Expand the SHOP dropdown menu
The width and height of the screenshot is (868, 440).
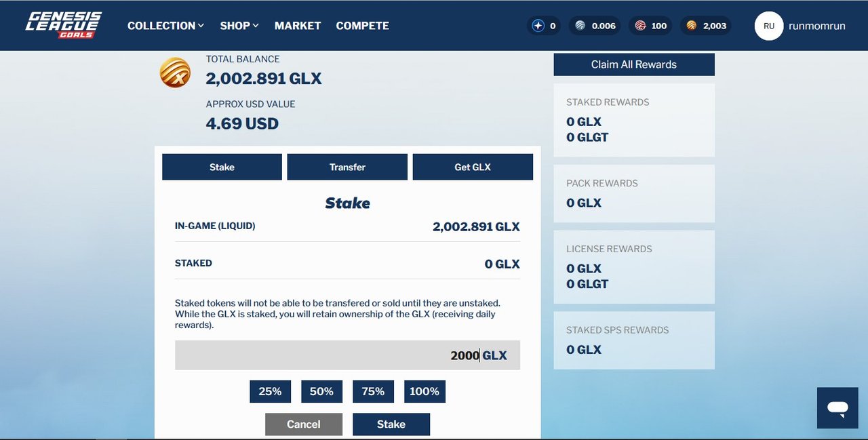[239, 26]
